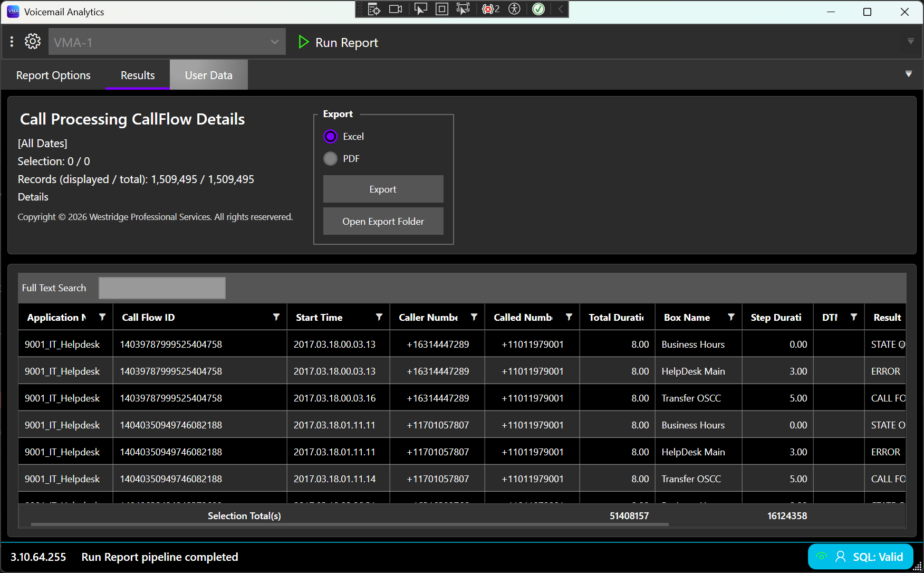Click start time 2017.03.18.01.11.14 cell
924x573 pixels.
(338, 479)
